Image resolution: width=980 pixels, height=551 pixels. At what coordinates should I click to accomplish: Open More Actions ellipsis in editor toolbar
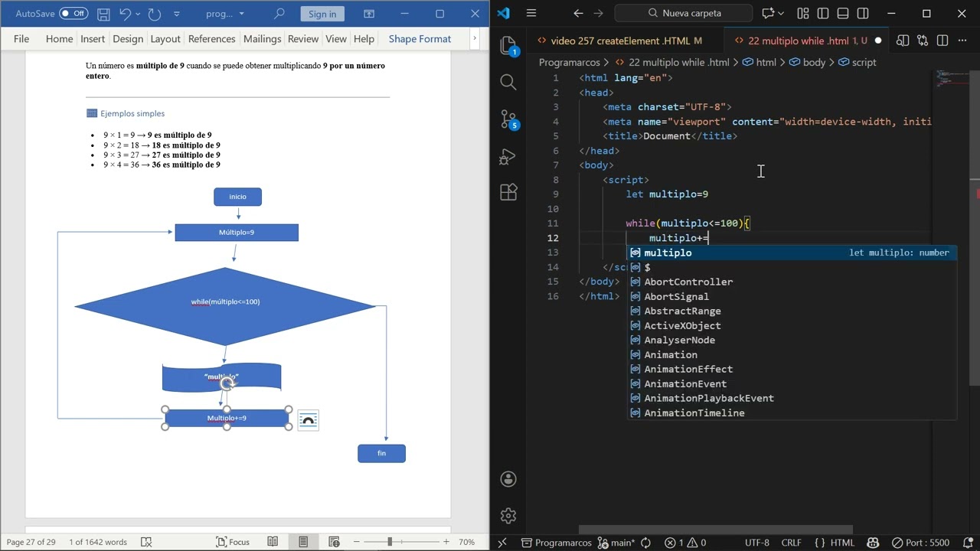(962, 41)
